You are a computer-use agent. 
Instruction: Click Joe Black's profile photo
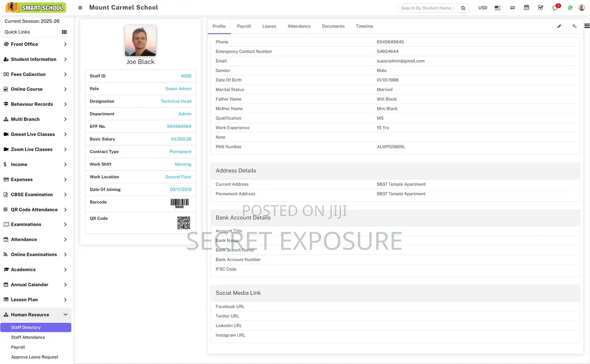140,40
